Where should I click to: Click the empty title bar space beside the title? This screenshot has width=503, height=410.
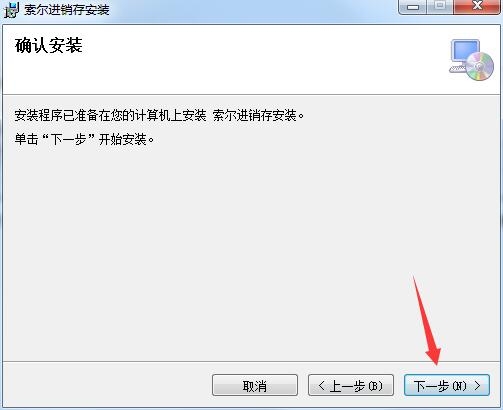253,10
